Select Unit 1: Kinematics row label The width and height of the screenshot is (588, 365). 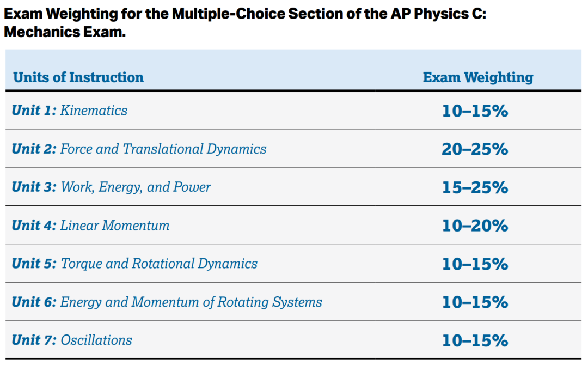[x=69, y=110]
